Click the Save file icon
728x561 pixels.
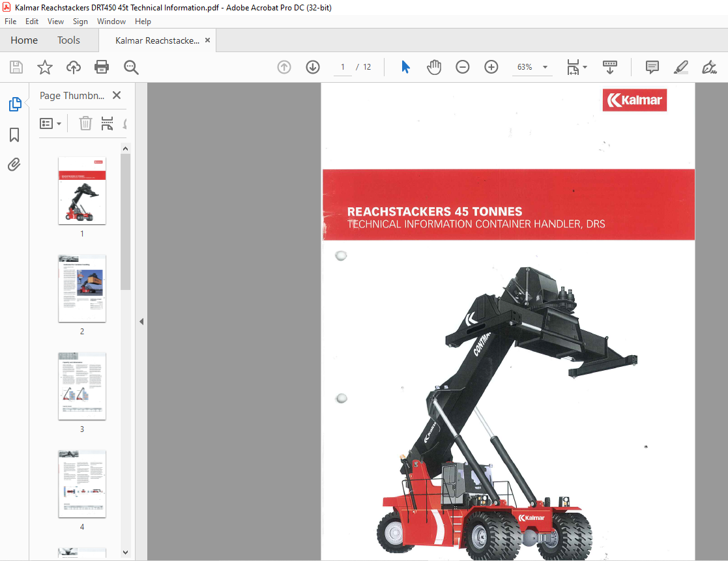pyautogui.click(x=16, y=67)
